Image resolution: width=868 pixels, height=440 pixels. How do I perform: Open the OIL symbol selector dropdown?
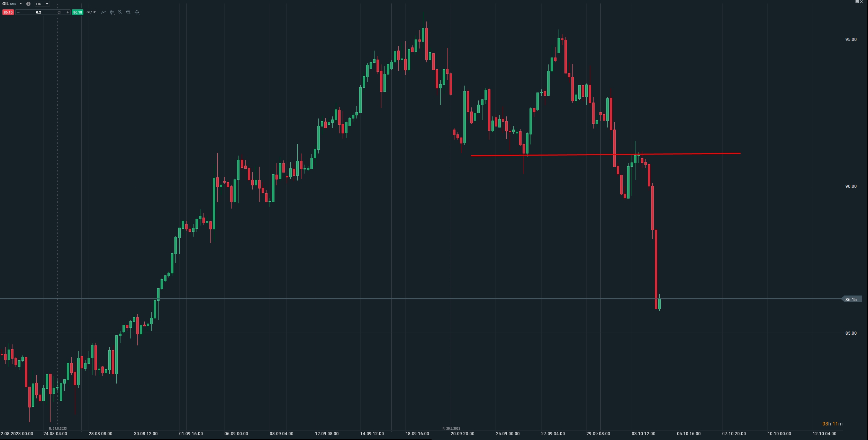21,4
